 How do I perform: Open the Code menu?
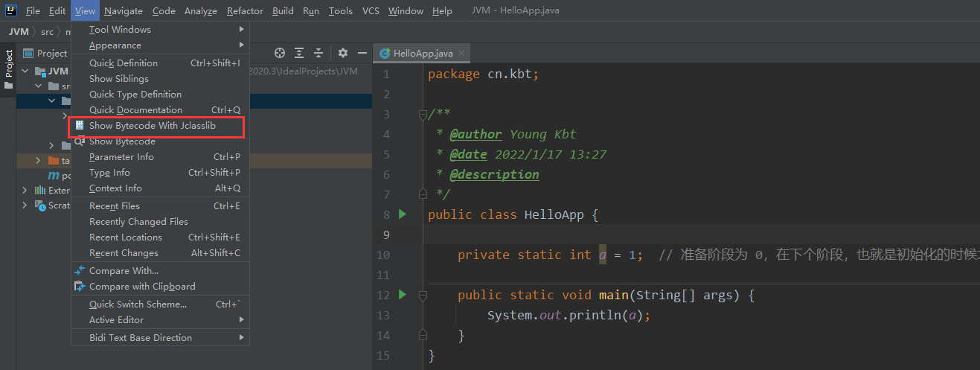[x=164, y=11]
